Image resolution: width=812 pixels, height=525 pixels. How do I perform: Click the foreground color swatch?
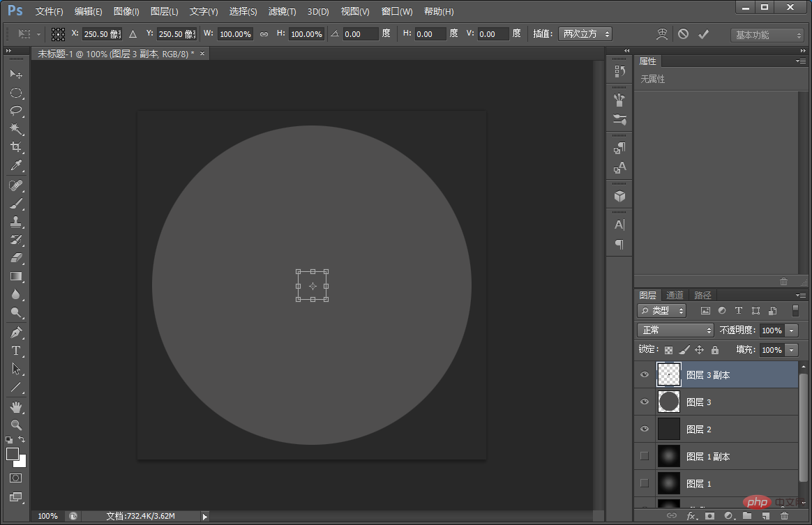(x=13, y=454)
